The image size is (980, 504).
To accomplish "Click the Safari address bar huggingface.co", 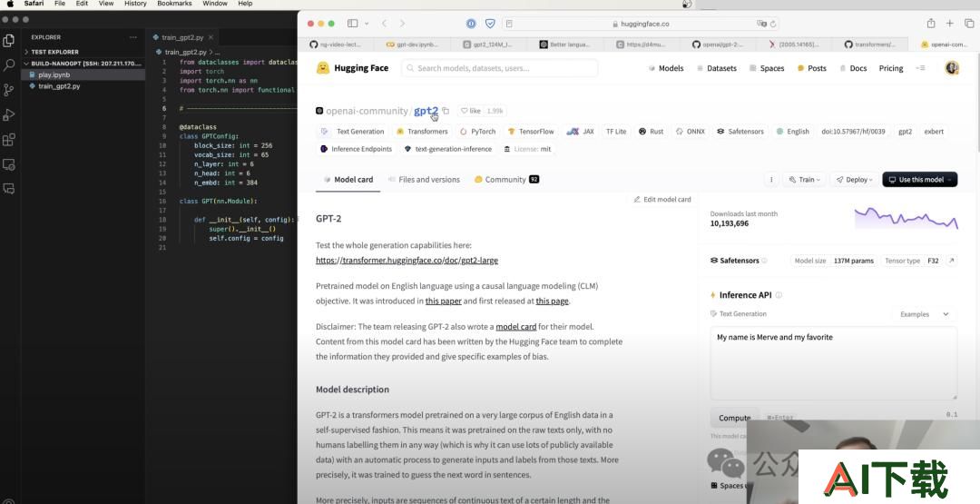I will pyautogui.click(x=641, y=24).
